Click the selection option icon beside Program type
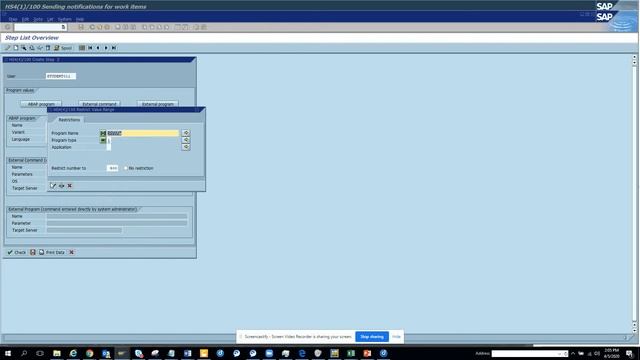The height and width of the screenshot is (360, 640). pyautogui.click(x=103, y=140)
